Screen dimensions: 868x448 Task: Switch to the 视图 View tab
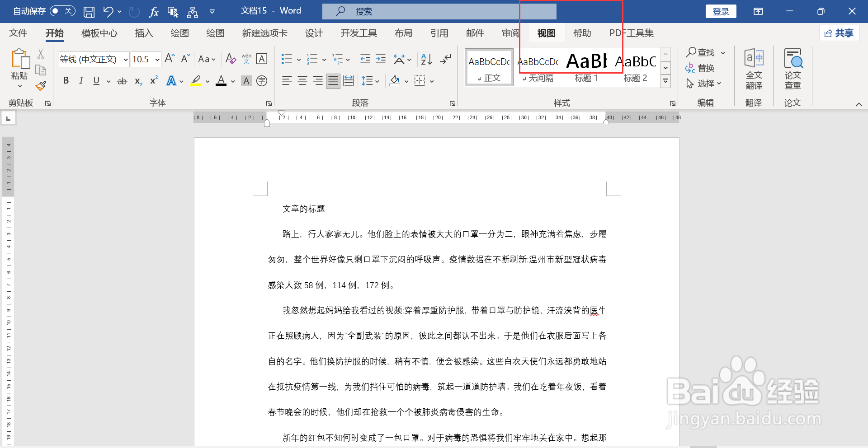coord(546,33)
